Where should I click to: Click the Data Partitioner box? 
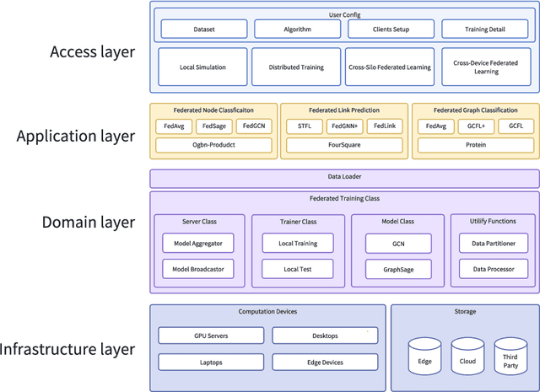(494, 243)
